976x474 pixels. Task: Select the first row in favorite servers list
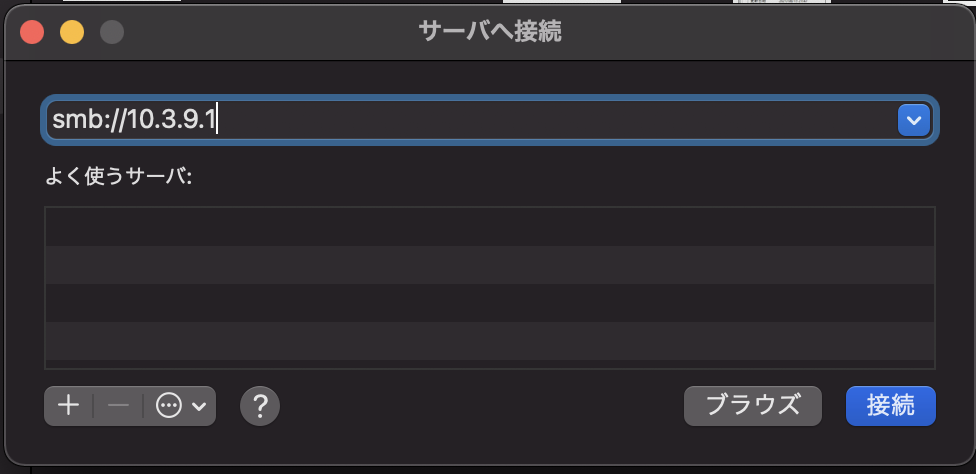[490, 227]
